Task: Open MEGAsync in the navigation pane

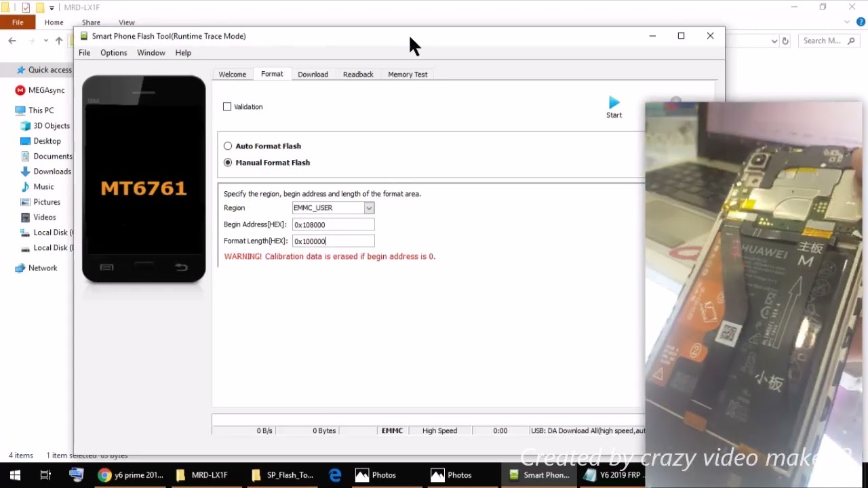Action: point(41,90)
